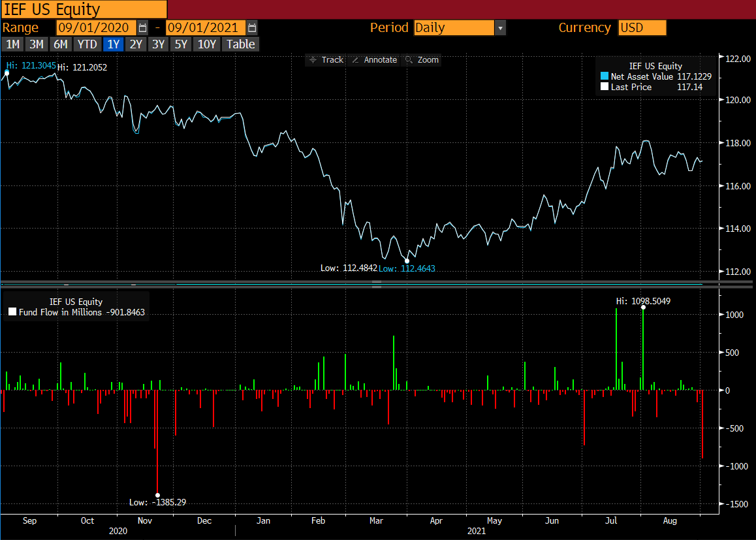Switch to the 10Y range tab
This screenshot has height=540, width=756.
tap(207, 44)
